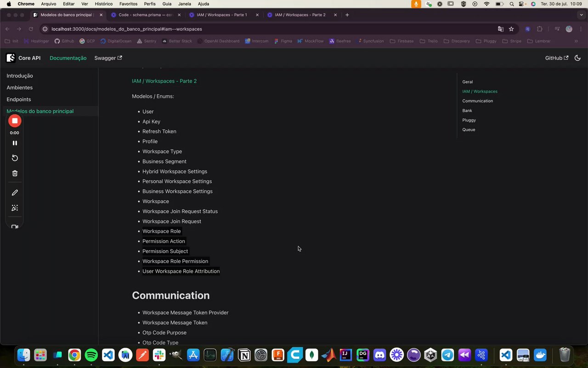Select Modelos do banco principal in the sidebar
The height and width of the screenshot is (368, 588).
pyautogui.click(x=49, y=111)
